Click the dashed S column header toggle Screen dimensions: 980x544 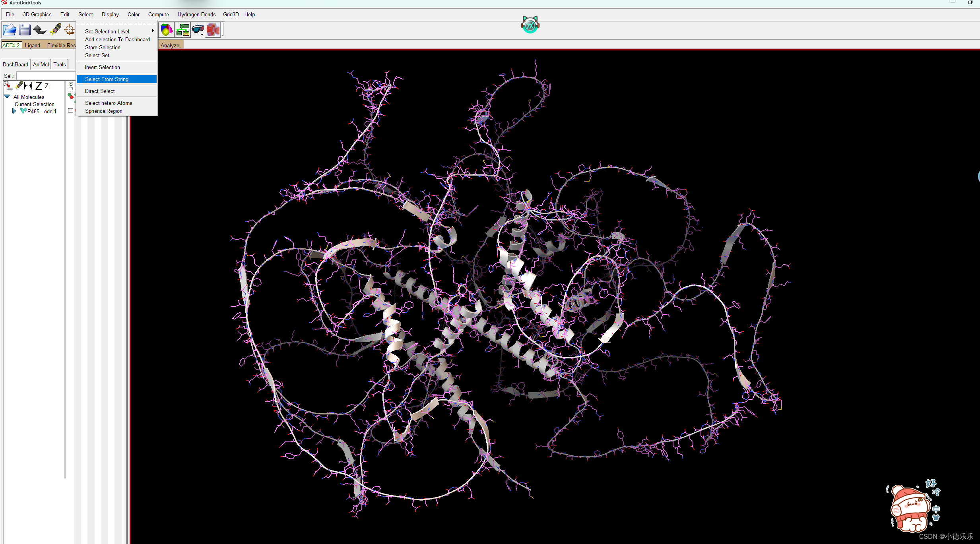(x=71, y=86)
